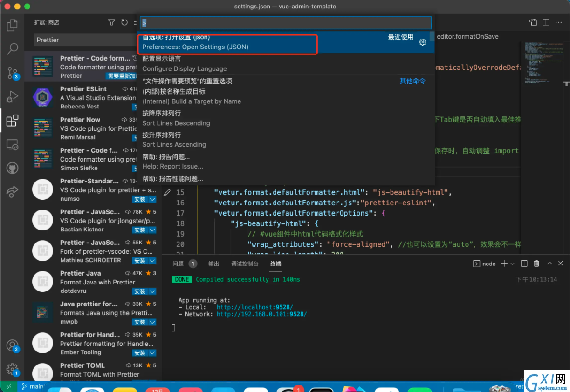Open the Explorer view in activity bar
Viewport: 570px width, 392px height.
(12, 25)
